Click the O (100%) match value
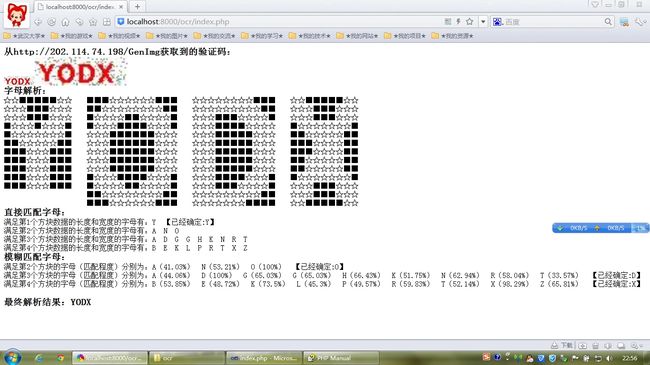This screenshot has height=365, width=650. click(266, 267)
